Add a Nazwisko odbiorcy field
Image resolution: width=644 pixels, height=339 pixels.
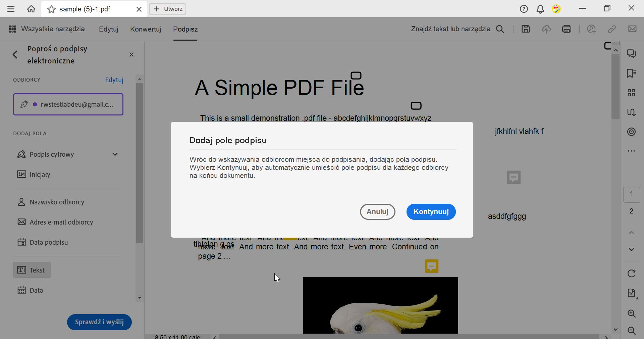pyautogui.click(x=51, y=202)
